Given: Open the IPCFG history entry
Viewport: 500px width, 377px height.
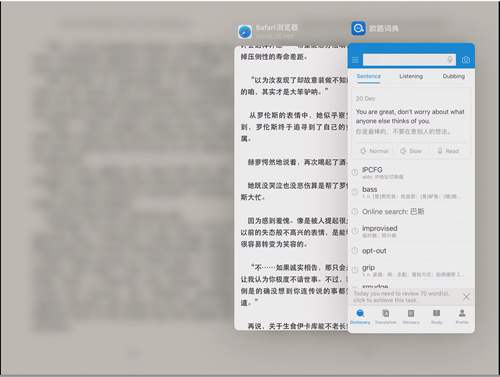Looking at the screenshot, I should [x=412, y=172].
